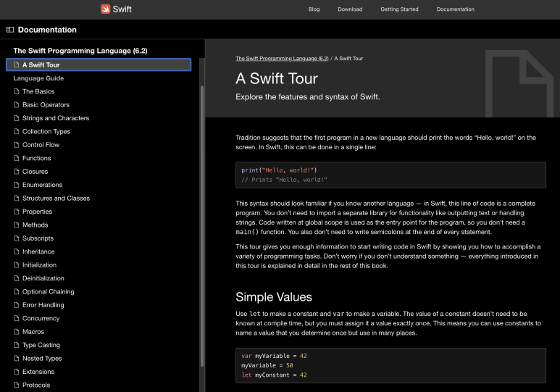Go to Getting Started in top navigation
560x392 pixels.
pyautogui.click(x=399, y=9)
